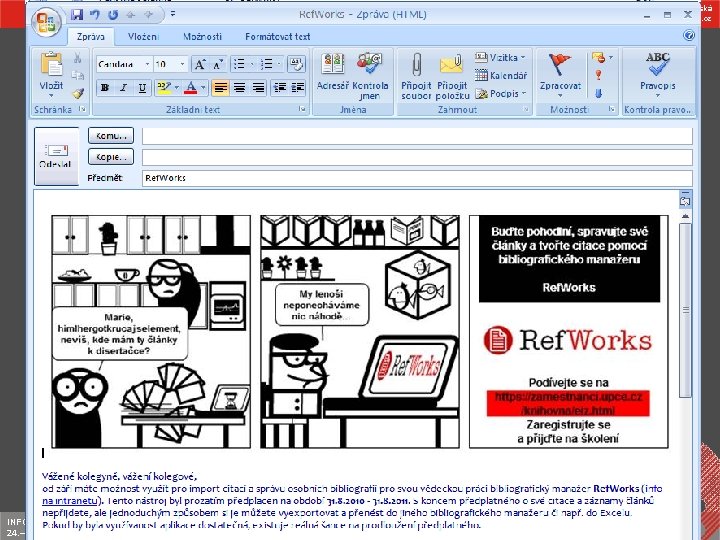The image size is (720, 540).
Task: Open the Základní text dialog launcher
Action: pyautogui.click(x=302, y=109)
